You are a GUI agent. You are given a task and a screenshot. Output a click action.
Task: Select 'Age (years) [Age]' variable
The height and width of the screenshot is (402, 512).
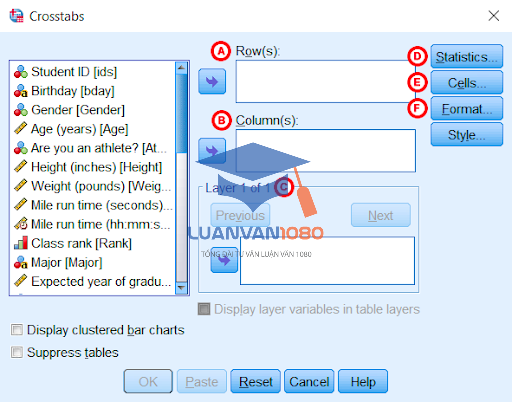pos(92,129)
